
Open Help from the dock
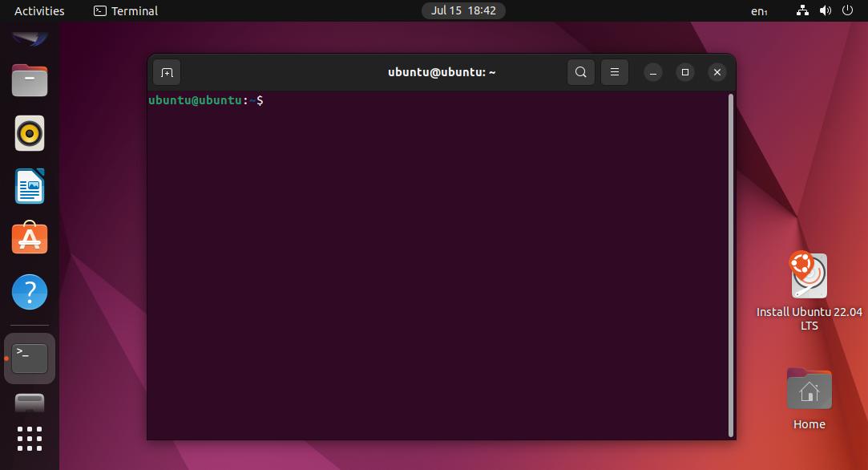pos(30,292)
